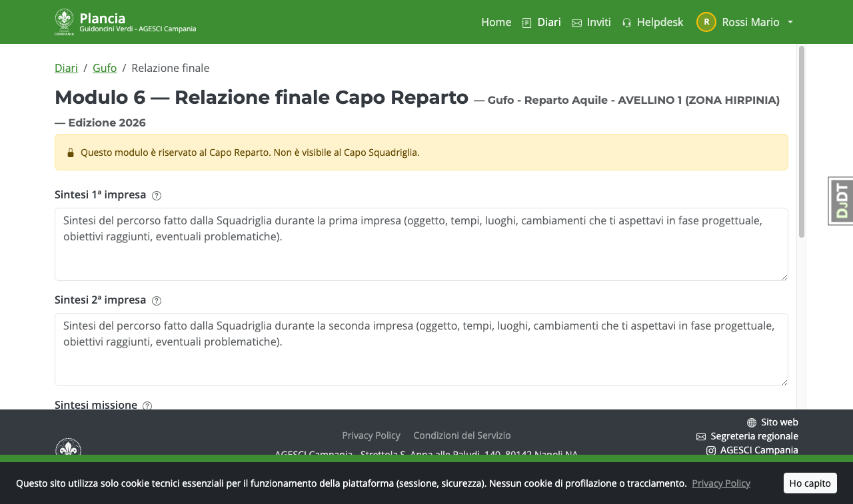Click the footer AGESCI emblem logo
This screenshot has width=853, height=504.
[x=68, y=447]
